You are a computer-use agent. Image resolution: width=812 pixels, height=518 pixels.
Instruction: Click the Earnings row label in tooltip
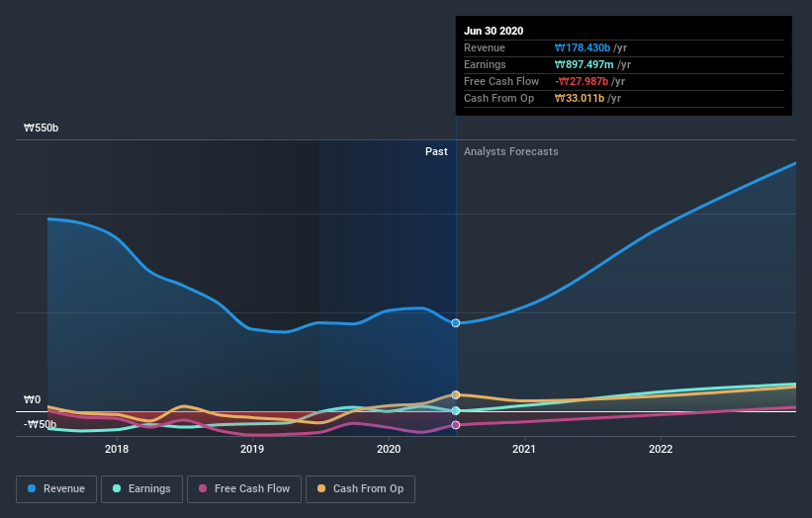pyautogui.click(x=485, y=64)
